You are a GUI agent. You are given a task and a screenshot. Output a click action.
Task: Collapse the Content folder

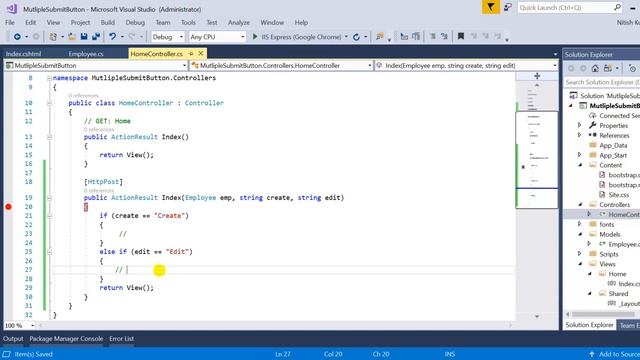(580, 165)
